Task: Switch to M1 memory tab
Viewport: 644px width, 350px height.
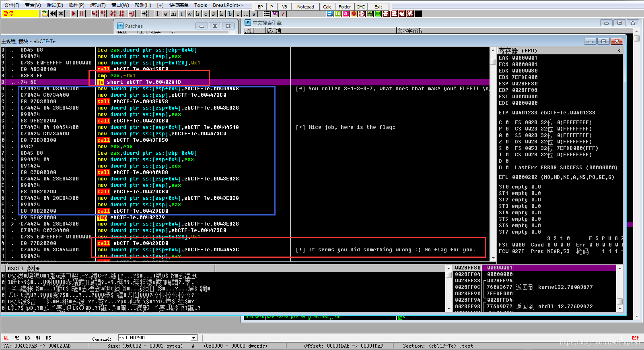Action: tap(6, 338)
